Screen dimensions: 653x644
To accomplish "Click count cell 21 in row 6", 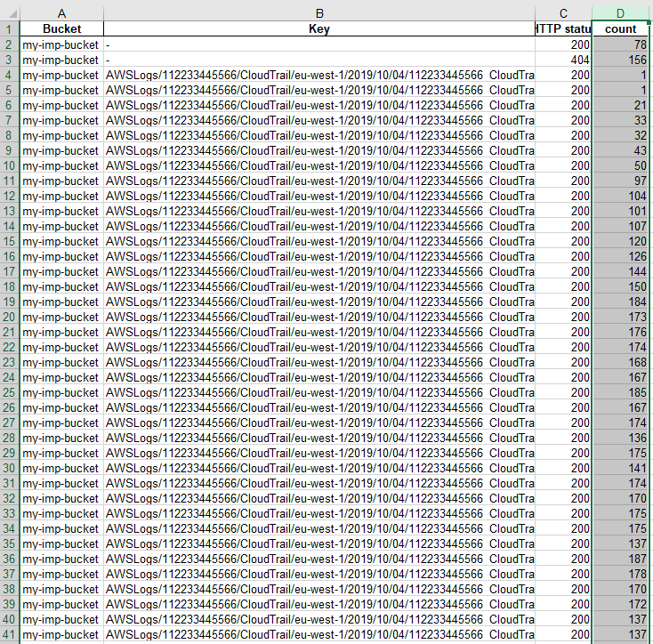I will pyautogui.click(x=620, y=105).
